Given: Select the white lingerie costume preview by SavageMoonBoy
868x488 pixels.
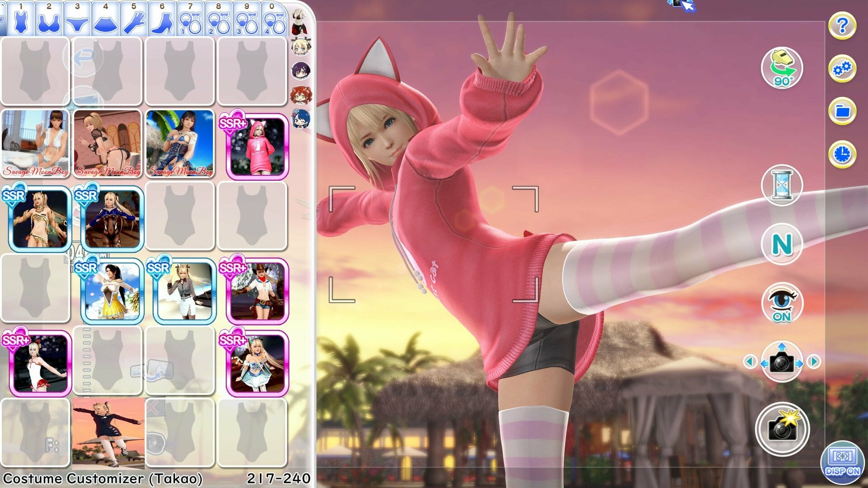Looking at the screenshot, I should coord(36,143).
